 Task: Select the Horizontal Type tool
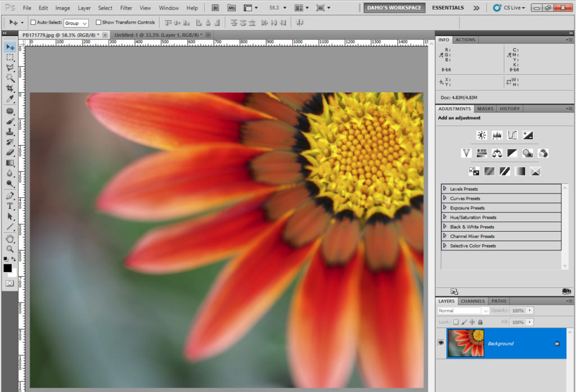[10, 206]
